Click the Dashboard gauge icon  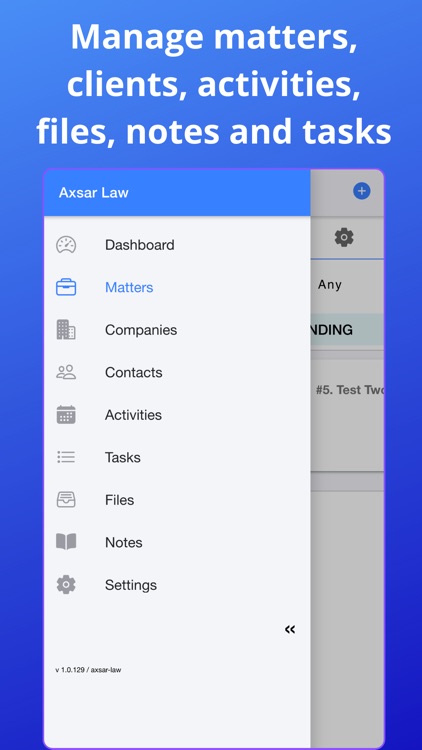coord(66,245)
